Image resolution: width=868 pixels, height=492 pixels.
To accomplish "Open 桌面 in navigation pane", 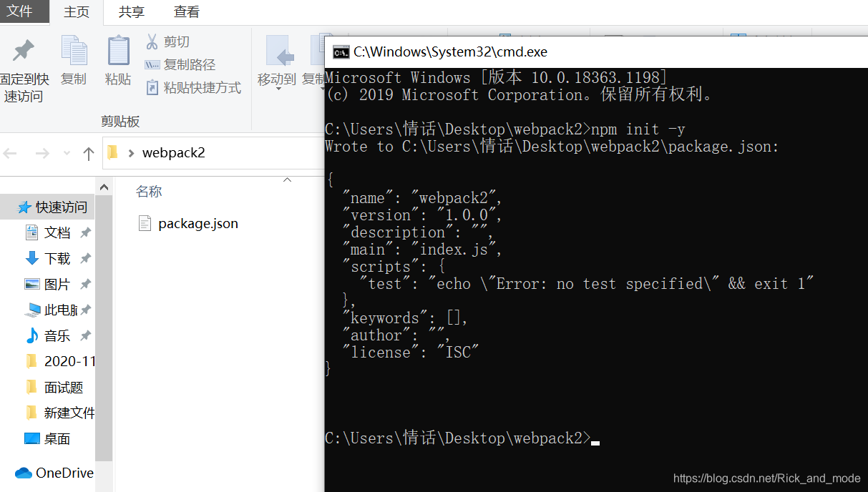I will [x=48, y=438].
